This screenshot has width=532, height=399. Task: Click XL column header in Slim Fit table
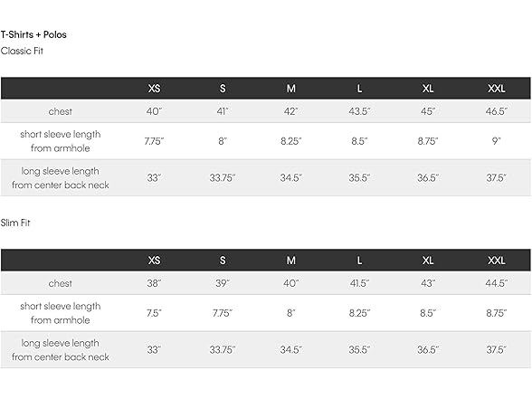[x=428, y=261]
